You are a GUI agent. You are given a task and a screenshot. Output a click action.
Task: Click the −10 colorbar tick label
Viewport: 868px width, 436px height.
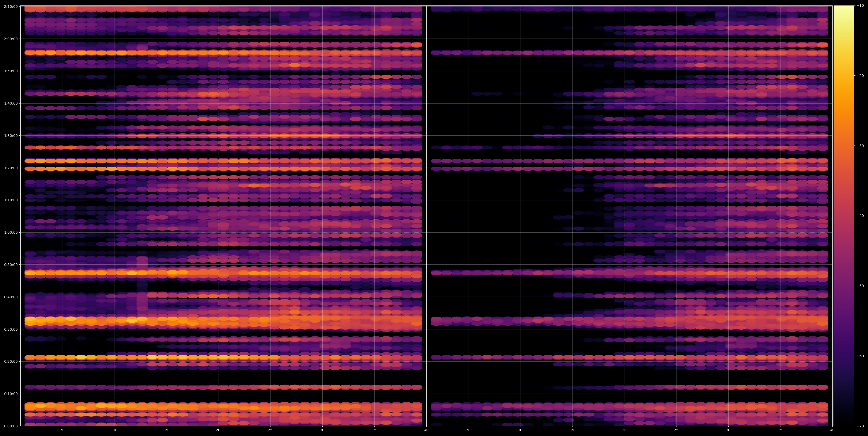tap(860, 6)
